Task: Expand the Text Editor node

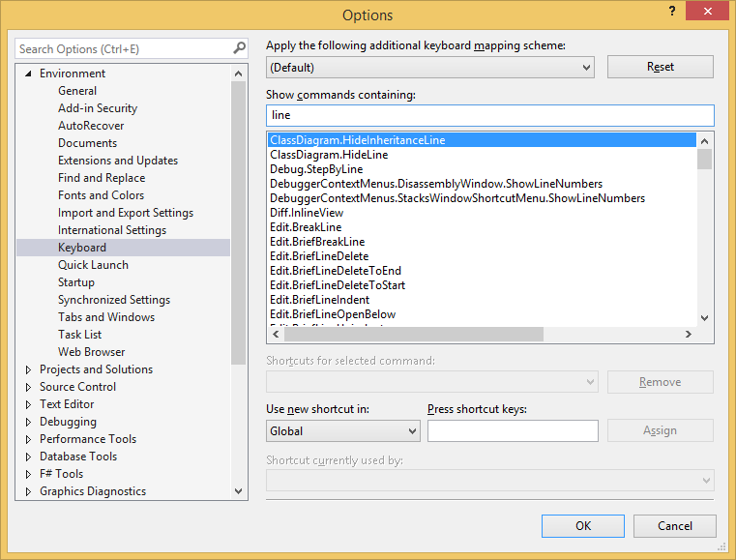Action: click(x=28, y=404)
